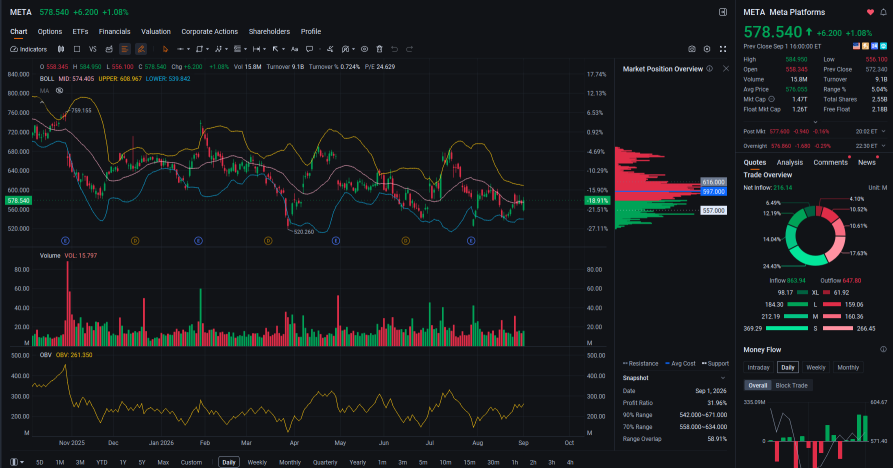Screen dimensions: 893x468
Task: Select the orange cursor pointer tool
Action: 165,50
